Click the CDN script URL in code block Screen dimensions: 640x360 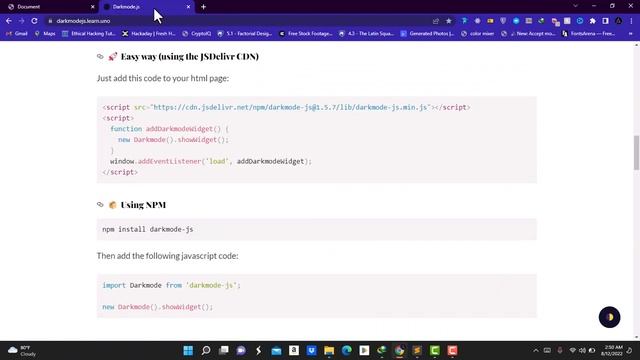coord(290,107)
